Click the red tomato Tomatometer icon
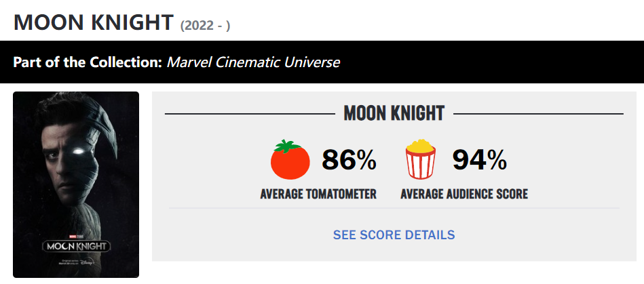This screenshot has width=644, height=284. point(290,159)
